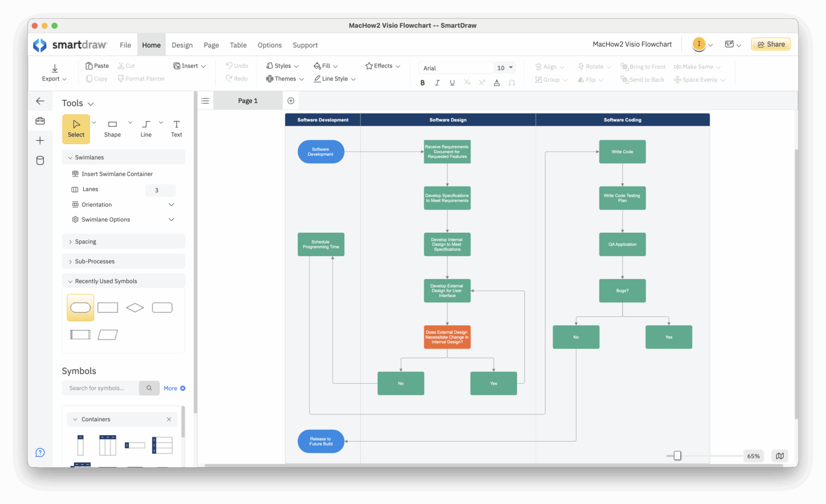The width and height of the screenshot is (826, 504).
Task: Click the database icon in the left sidebar
Action: (40, 160)
